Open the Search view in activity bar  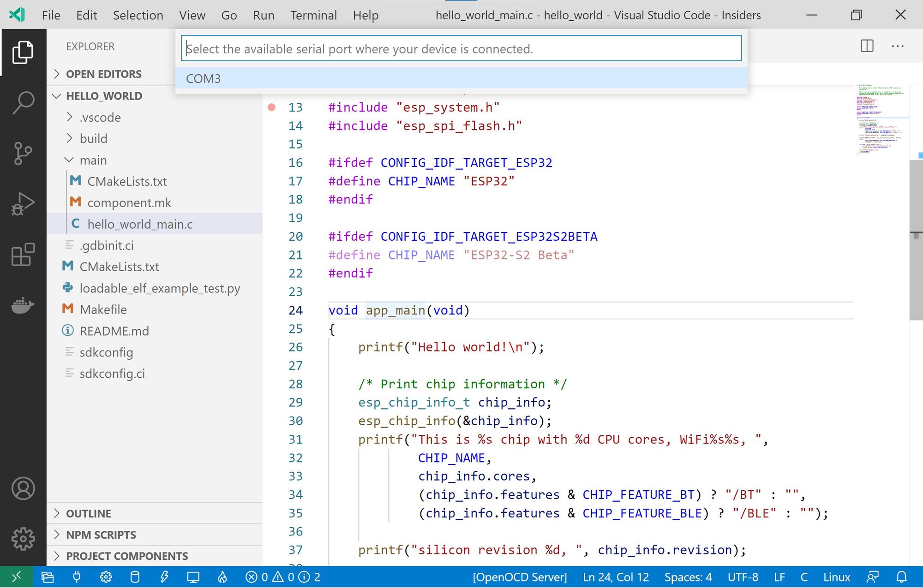point(23,102)
